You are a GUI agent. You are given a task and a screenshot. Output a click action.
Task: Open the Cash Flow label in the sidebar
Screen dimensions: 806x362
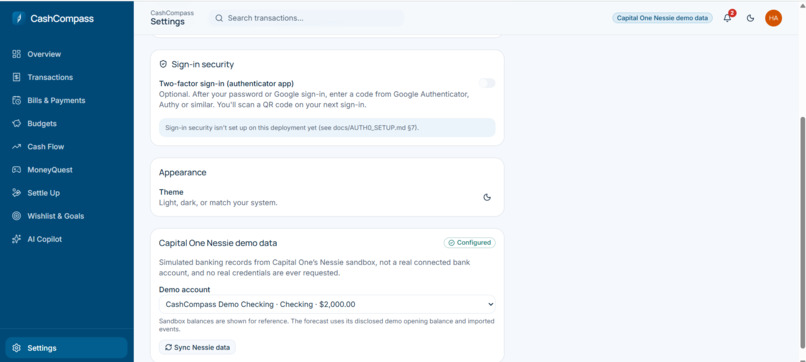pos(46,147)
